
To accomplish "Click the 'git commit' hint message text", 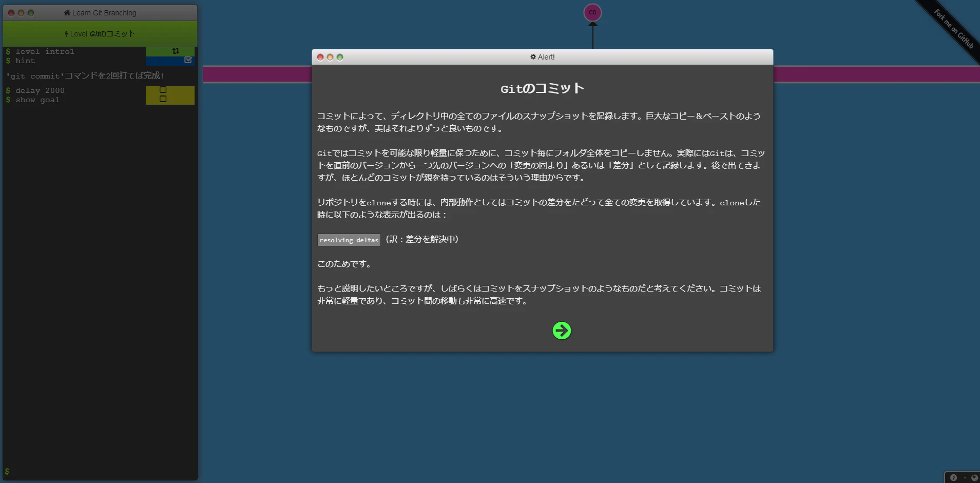I will [85, 75].
